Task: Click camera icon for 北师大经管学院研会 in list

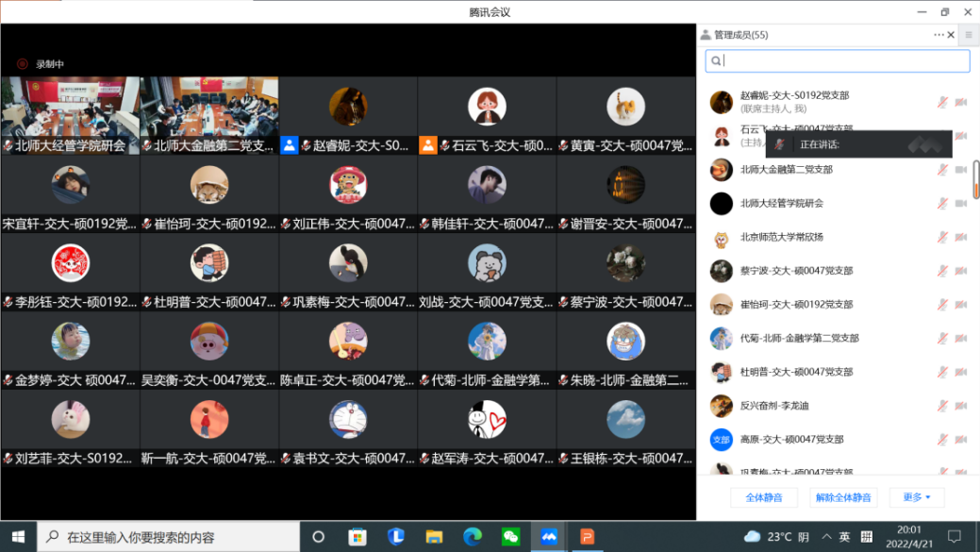Action: tap(961, 204)
